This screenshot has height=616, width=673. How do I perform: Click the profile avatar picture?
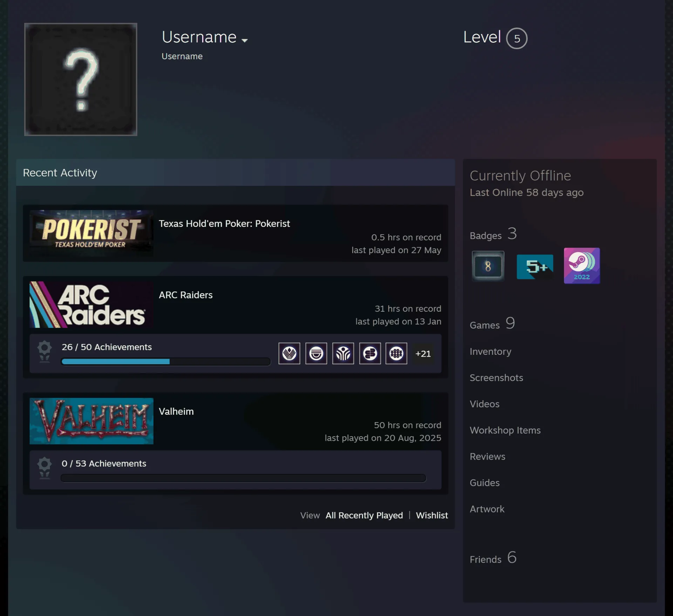tap(81, 79)
